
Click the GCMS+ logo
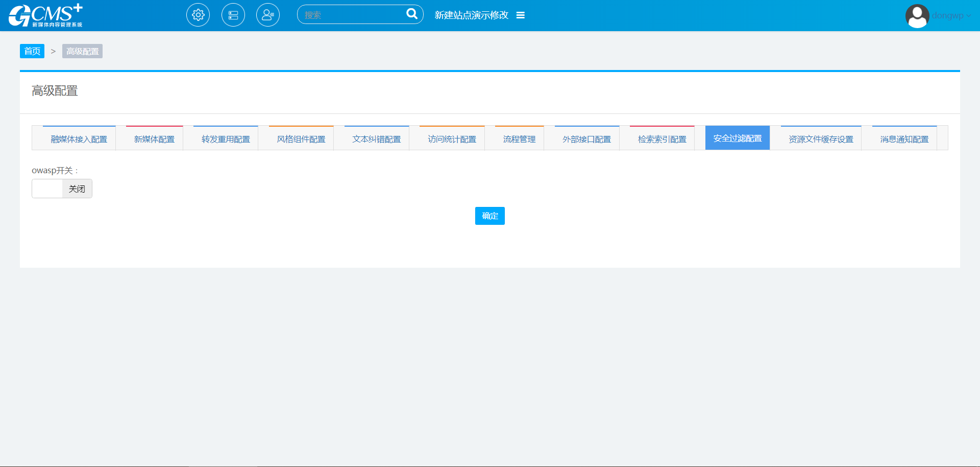(45, 15)
